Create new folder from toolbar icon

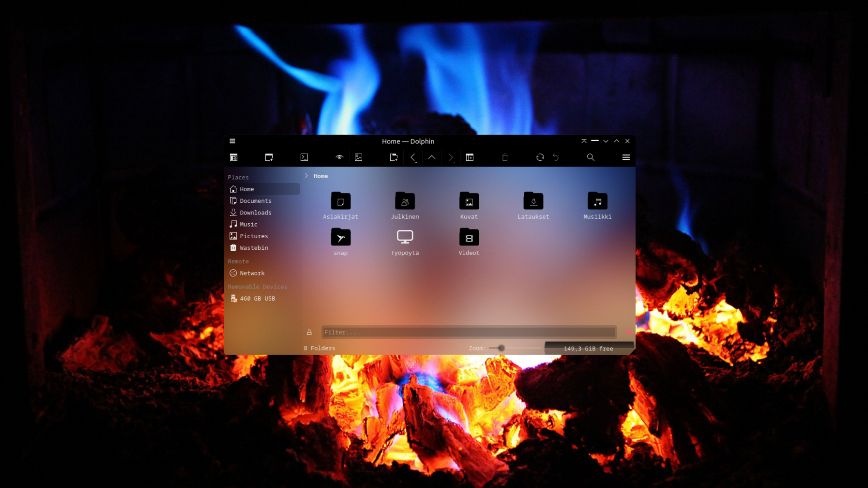tap(394, 158)
